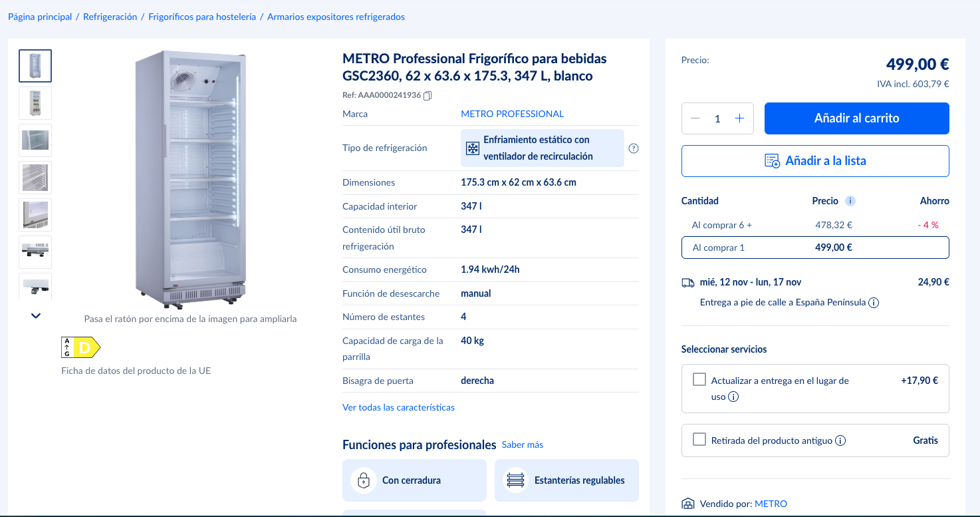Open seller METRO link
980x517 pixels.
[x=771, y=504]
